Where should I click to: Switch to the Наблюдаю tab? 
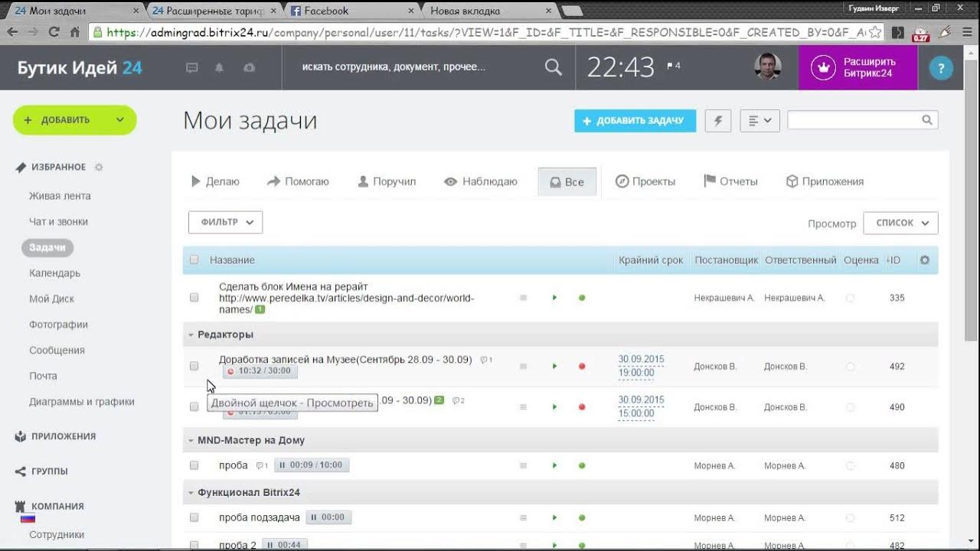click(x=481, y=181)
